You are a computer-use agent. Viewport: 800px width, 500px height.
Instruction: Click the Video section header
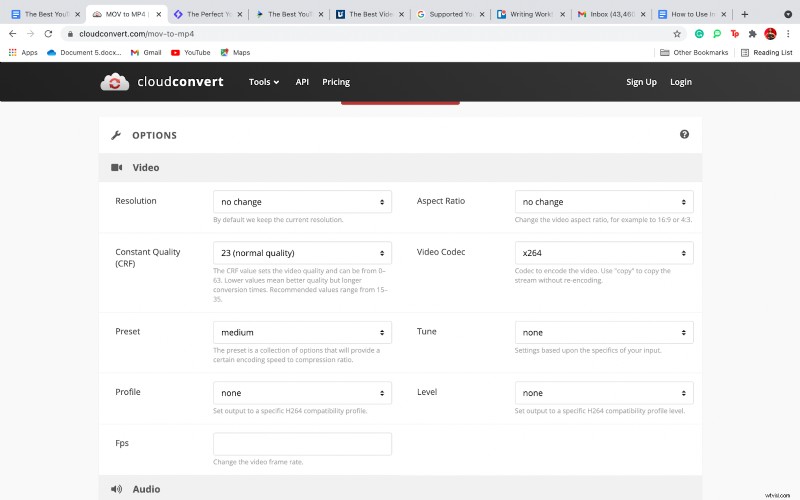[x=400, y=167]
